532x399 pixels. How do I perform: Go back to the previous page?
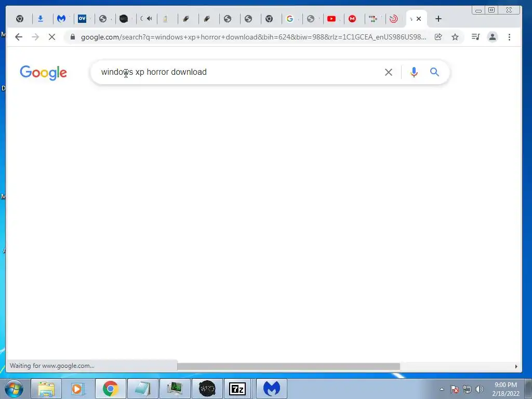point(19,37)
